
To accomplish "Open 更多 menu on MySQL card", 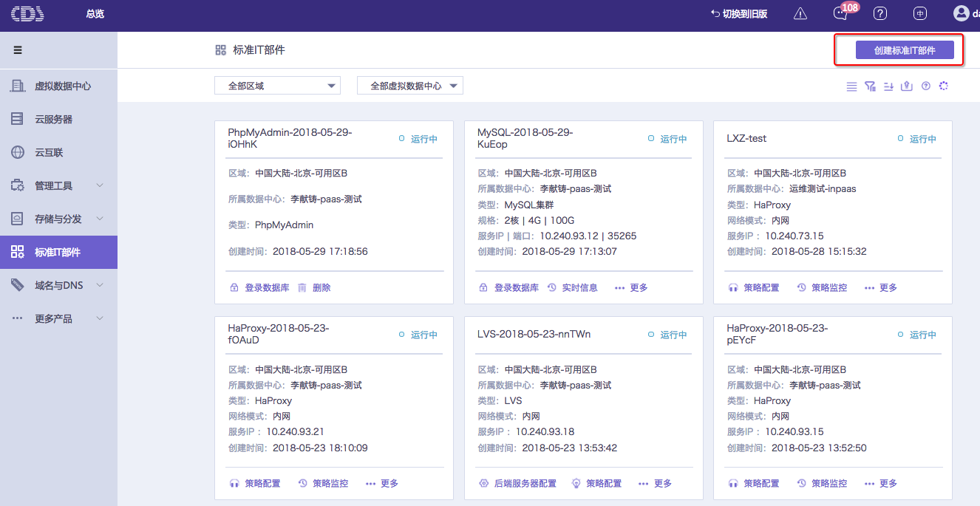I will 631,287.
